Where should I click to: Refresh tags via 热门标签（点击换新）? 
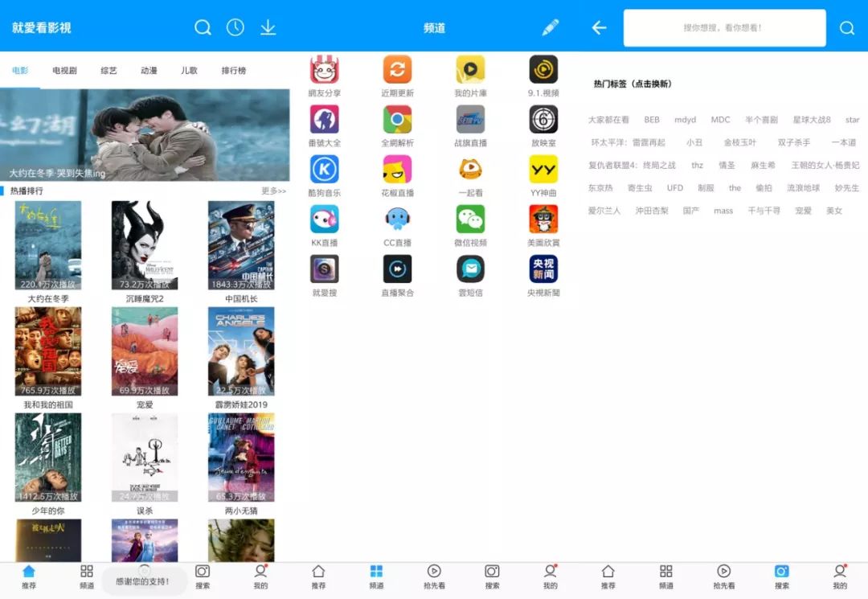[633, 84]
